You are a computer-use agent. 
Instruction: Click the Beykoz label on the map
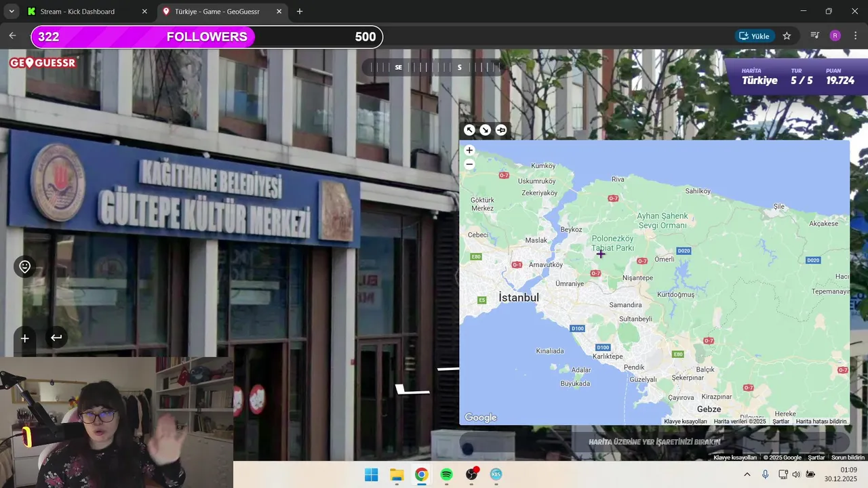pos(571,230)
